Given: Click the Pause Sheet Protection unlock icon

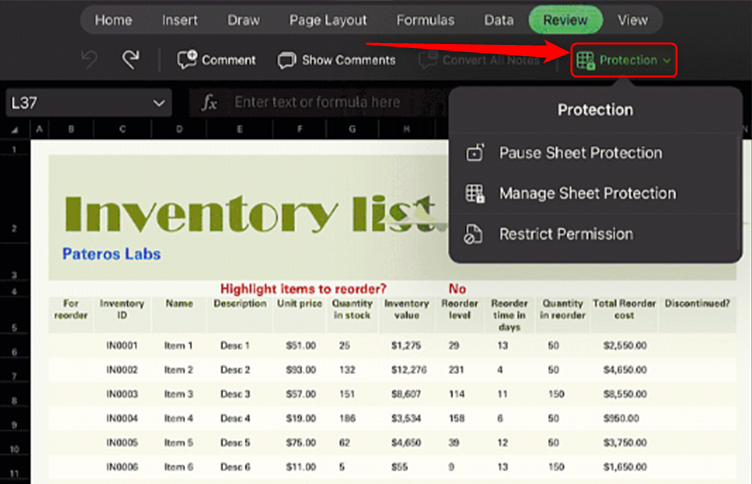Looking at the screenshot, I should pos(475,153).
